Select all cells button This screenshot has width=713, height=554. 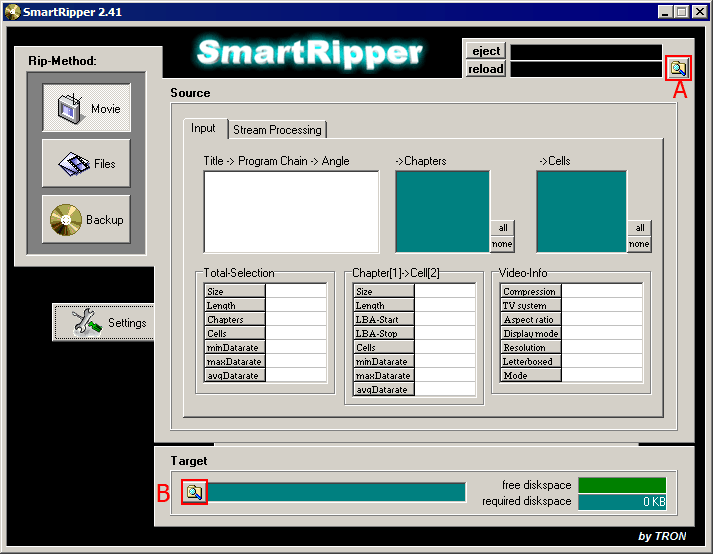tap(640, 228)
